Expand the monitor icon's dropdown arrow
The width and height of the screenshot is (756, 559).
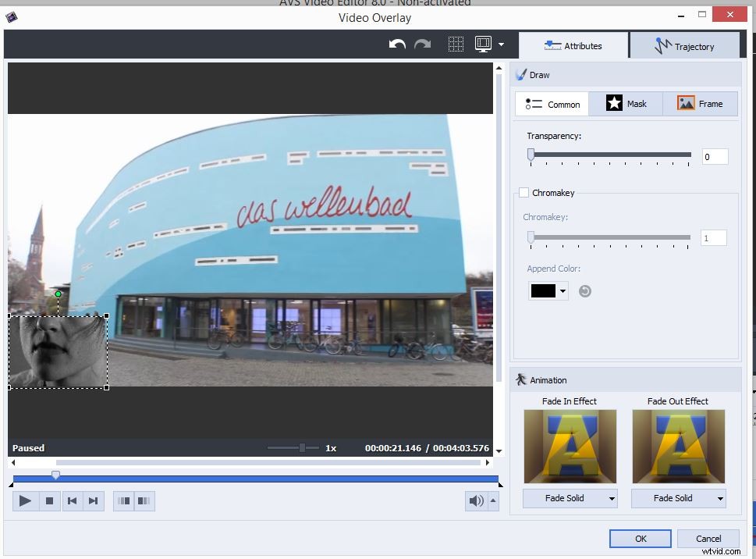tap(499, 45)
